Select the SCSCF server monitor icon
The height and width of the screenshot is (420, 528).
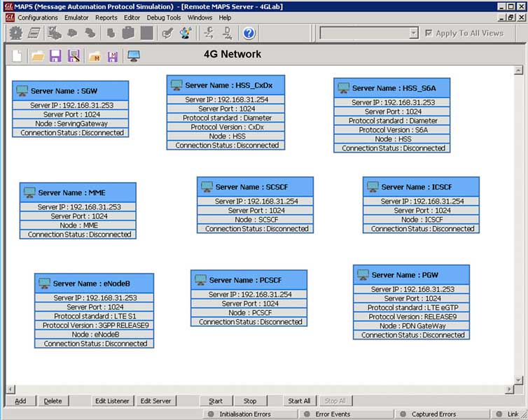click(207, 187)
